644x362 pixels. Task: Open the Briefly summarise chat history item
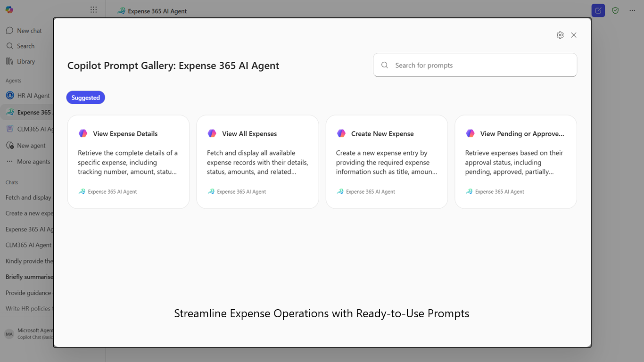tap(29, 277)
